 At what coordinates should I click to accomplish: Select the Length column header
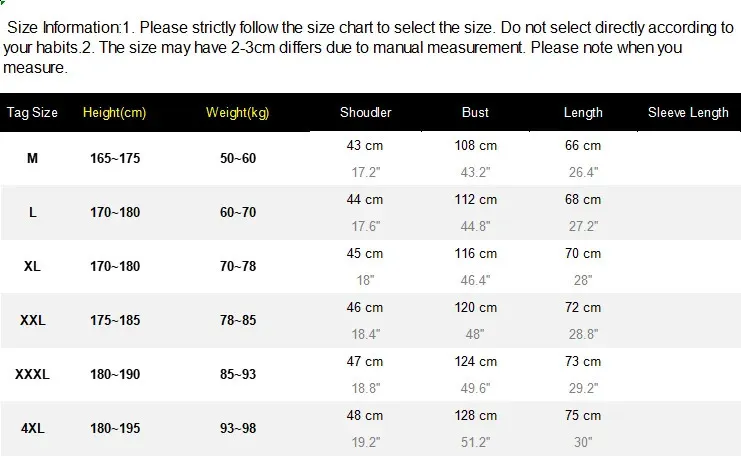pos(583,112)
